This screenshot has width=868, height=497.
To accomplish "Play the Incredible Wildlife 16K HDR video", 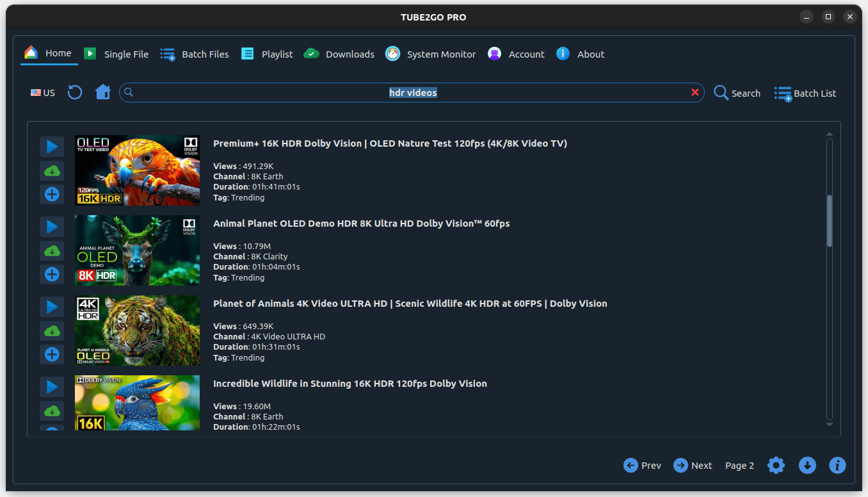I will [x=52, y=387].
